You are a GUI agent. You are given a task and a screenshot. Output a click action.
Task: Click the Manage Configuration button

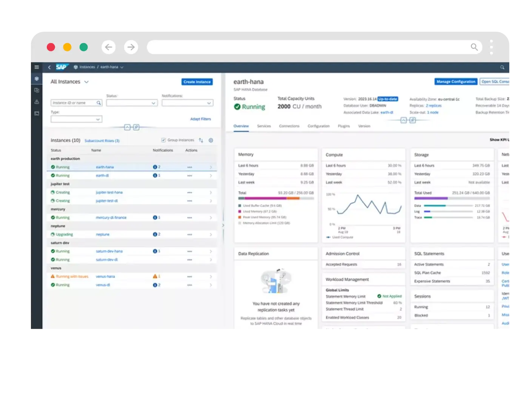click(456, 82)
